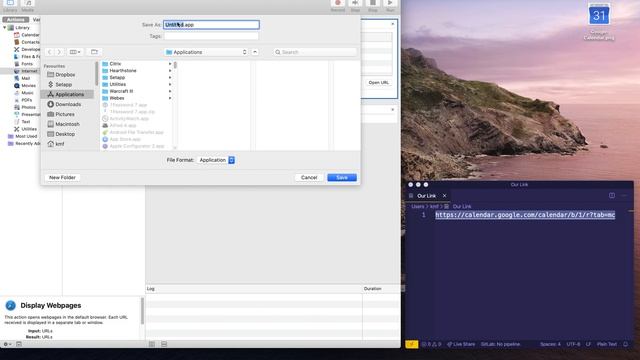Screen dimensions: 640x360
Task: Select Dropbox in the Favourites sidebar
Action: [x=65, y=75]
